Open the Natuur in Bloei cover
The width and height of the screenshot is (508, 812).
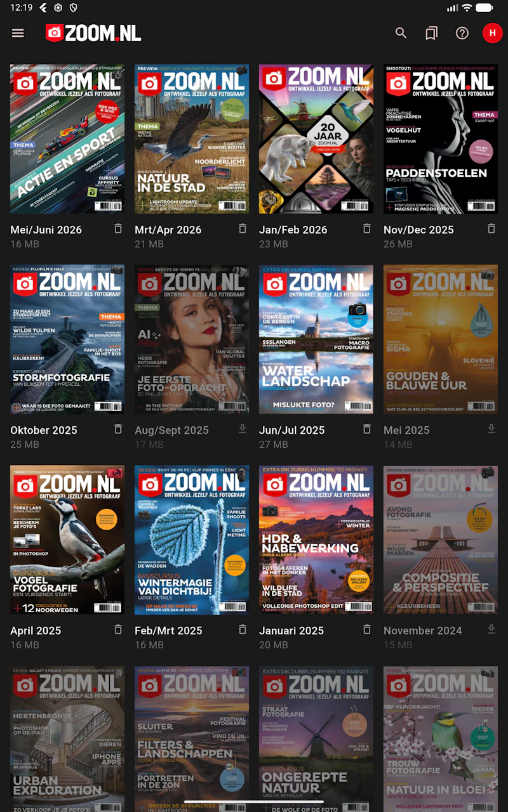(441, 739)
